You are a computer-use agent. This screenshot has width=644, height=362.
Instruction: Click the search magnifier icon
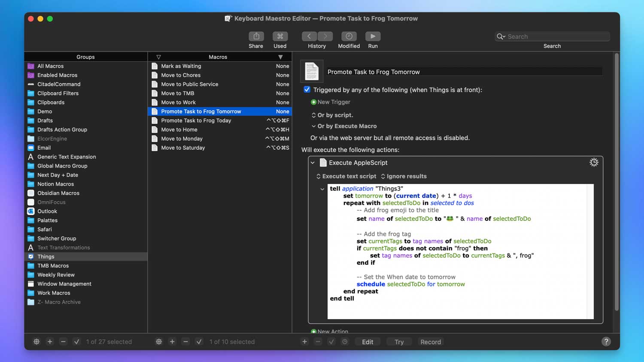click(501, 36)
